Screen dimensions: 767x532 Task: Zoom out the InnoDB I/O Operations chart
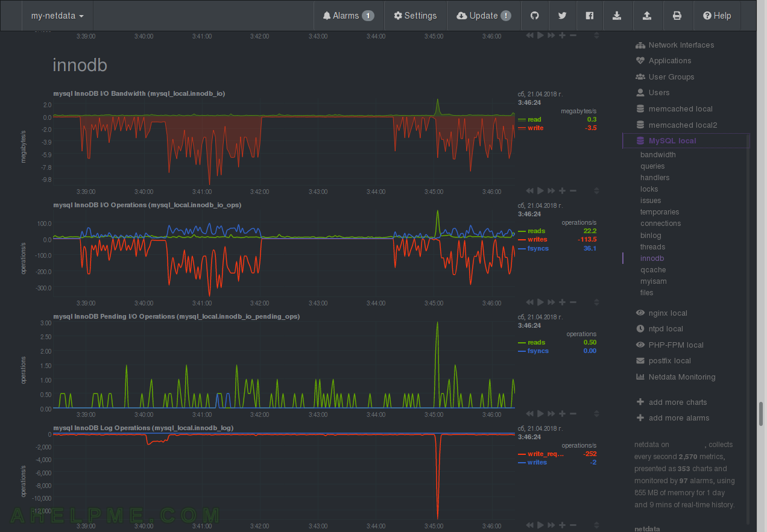coord(573,302)
